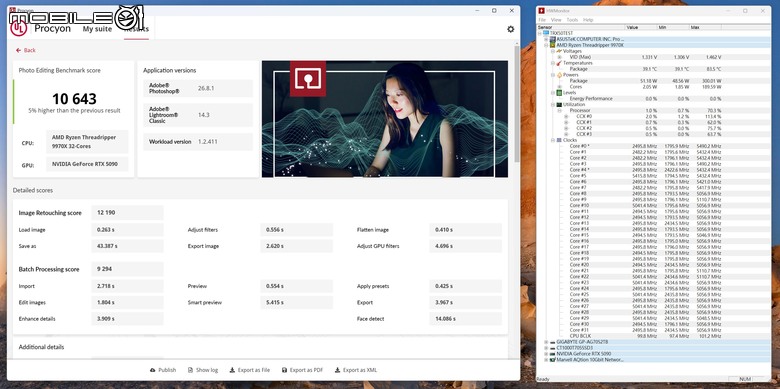Click the ASUSTeK motherboard icon
The height and width of the screenshot is (389, 780).
[553, 39]
